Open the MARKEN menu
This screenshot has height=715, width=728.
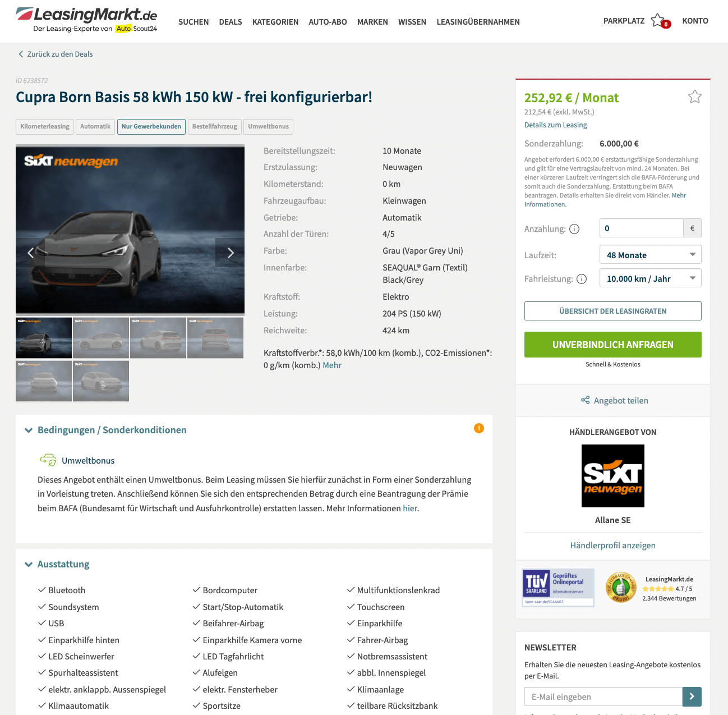click(372, 22)
